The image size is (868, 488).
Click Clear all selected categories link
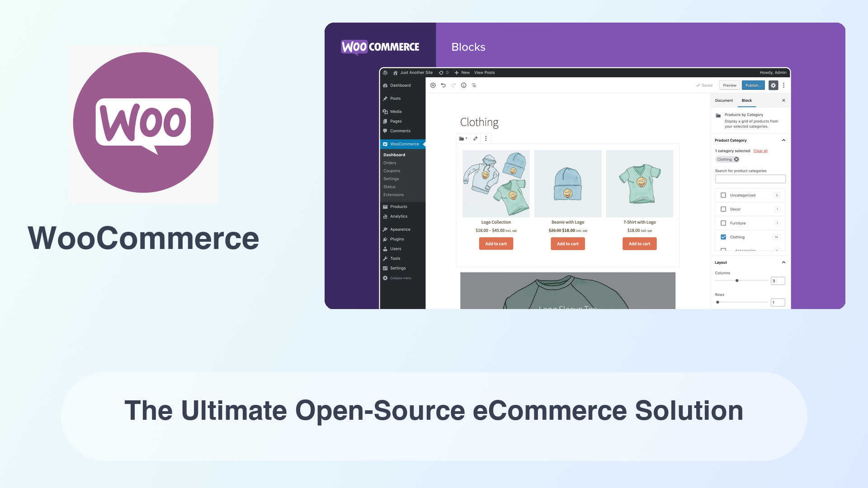click(x=760, y=151)
